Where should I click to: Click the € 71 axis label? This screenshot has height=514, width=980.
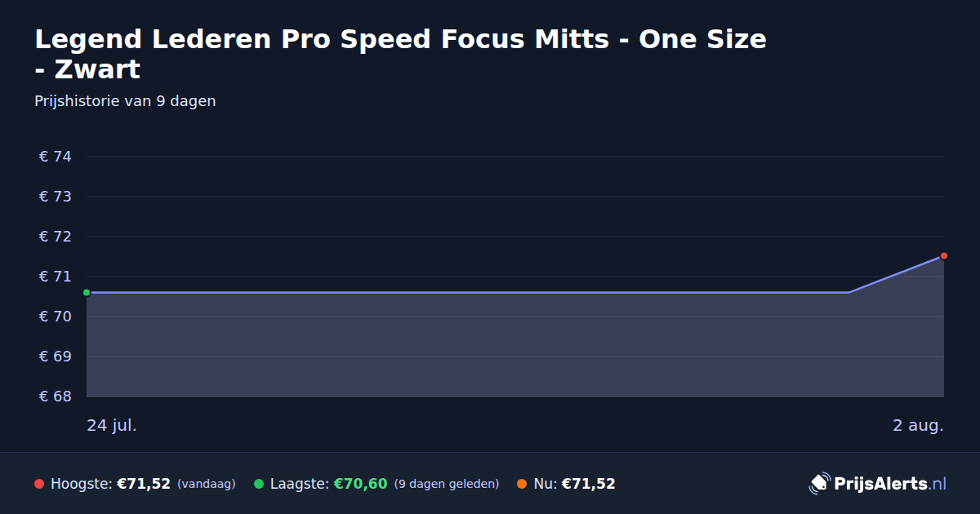[x=56, y=277]
